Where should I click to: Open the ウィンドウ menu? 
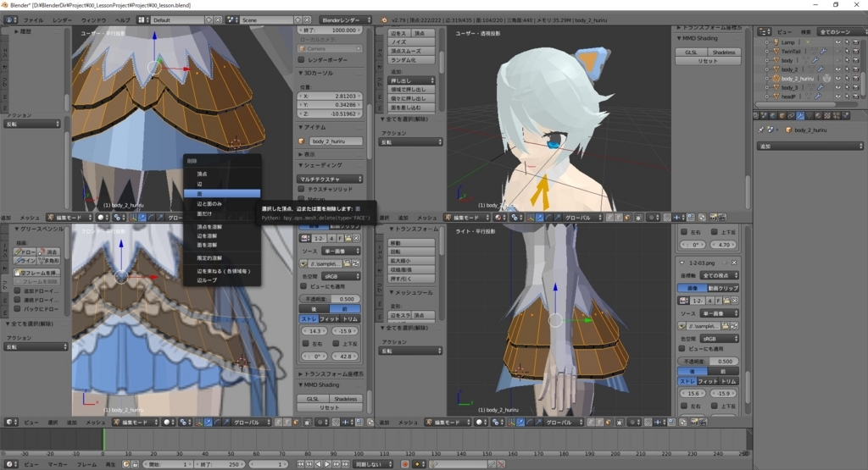click(93, 20)
